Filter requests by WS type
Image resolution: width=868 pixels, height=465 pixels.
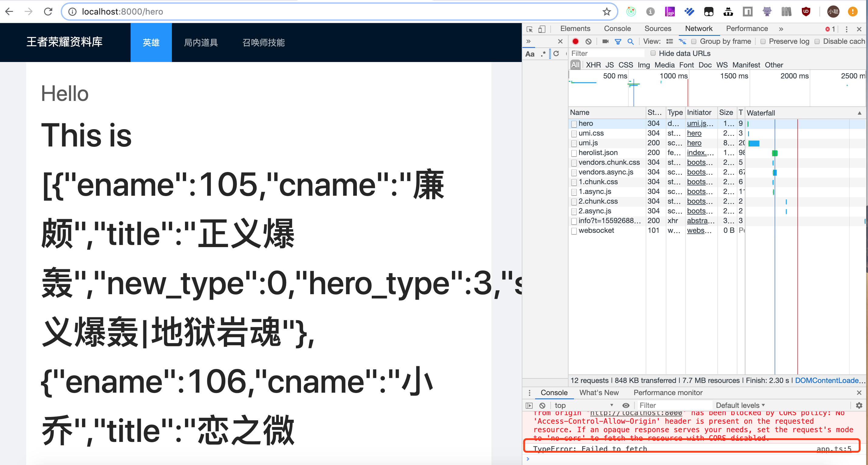tap(722, 65)
